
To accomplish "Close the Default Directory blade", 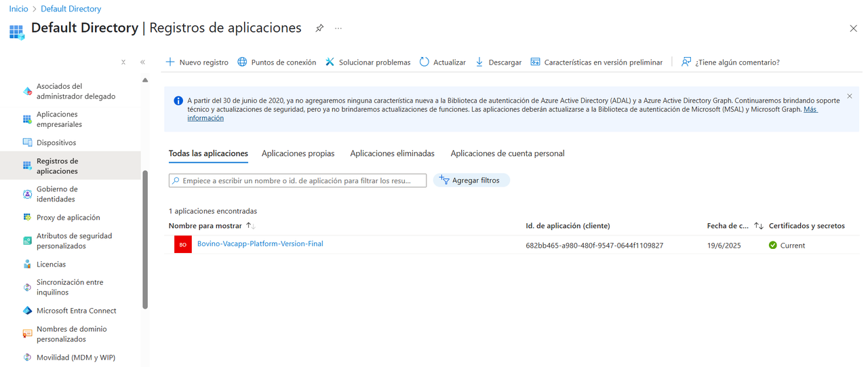I will click(x=853, y=28).
